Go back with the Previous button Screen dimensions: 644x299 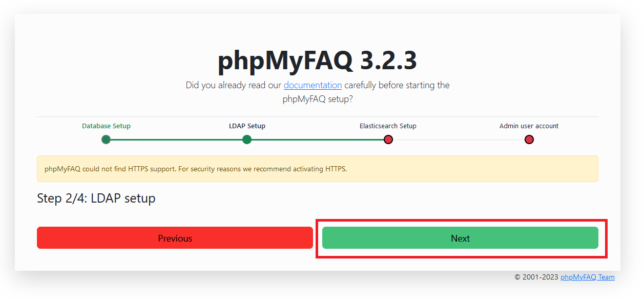tap(175, 238)
